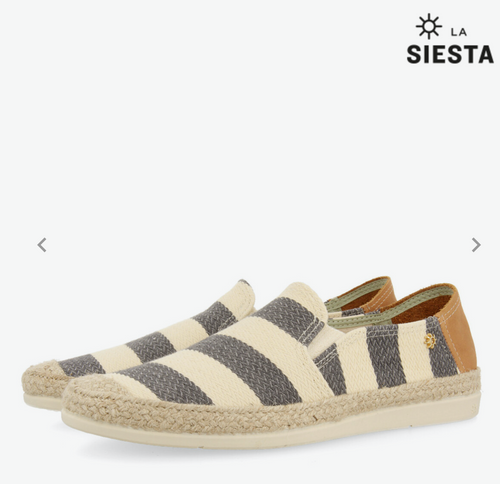Click the grey stripe near the front shoe's heel
This screenshot has width=500, height=484.
tap(443, 348)
